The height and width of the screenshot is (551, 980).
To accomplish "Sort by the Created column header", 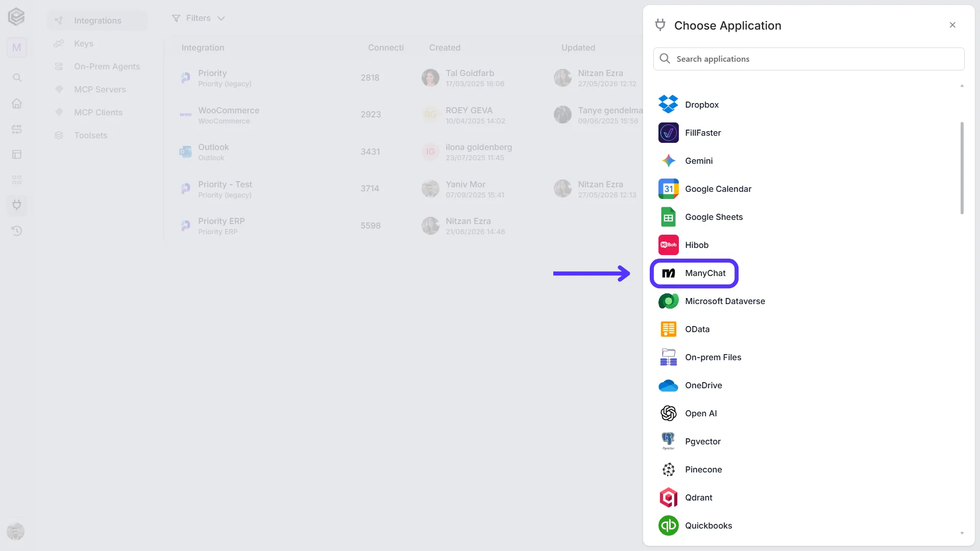I will click(x=445, y=47).
